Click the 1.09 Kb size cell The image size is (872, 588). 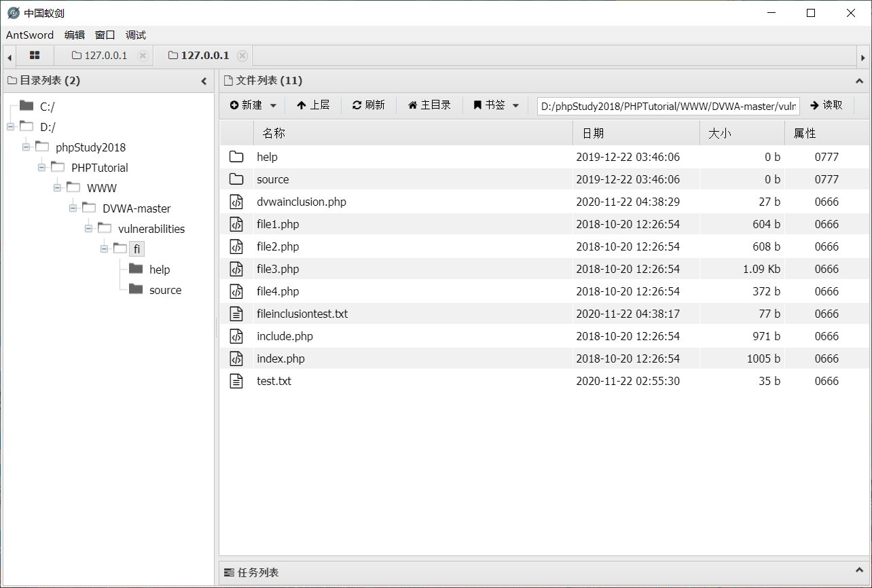pos(761,269)
